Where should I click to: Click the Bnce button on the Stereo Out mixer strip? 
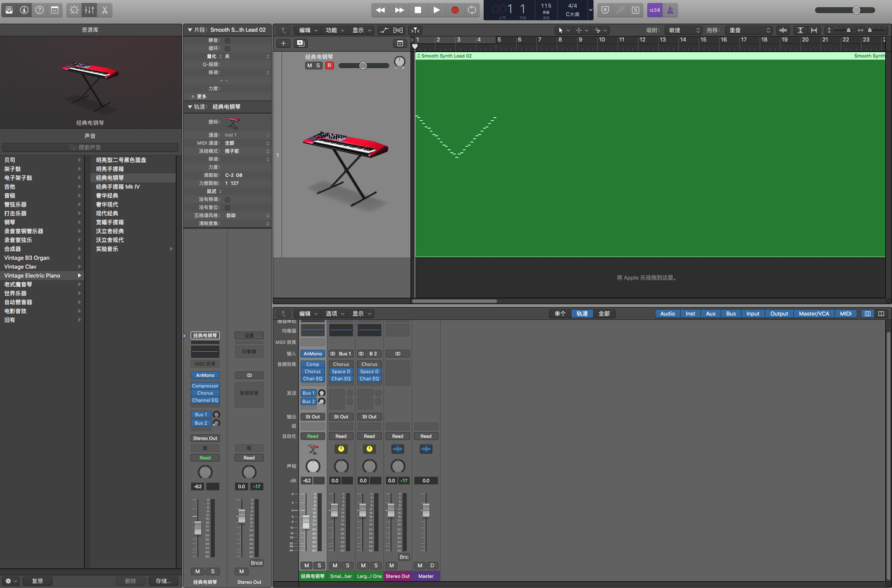coord(404,557)
